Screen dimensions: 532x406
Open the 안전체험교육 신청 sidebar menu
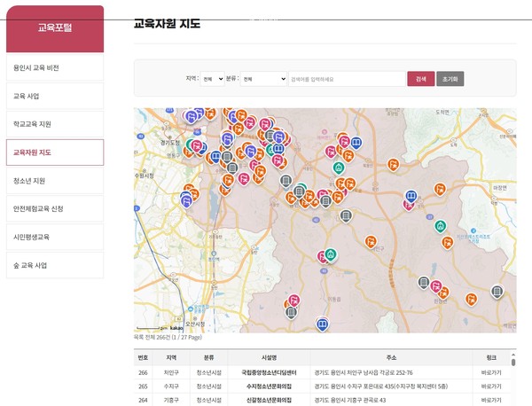pyautogui.click(x=55, y=209)
